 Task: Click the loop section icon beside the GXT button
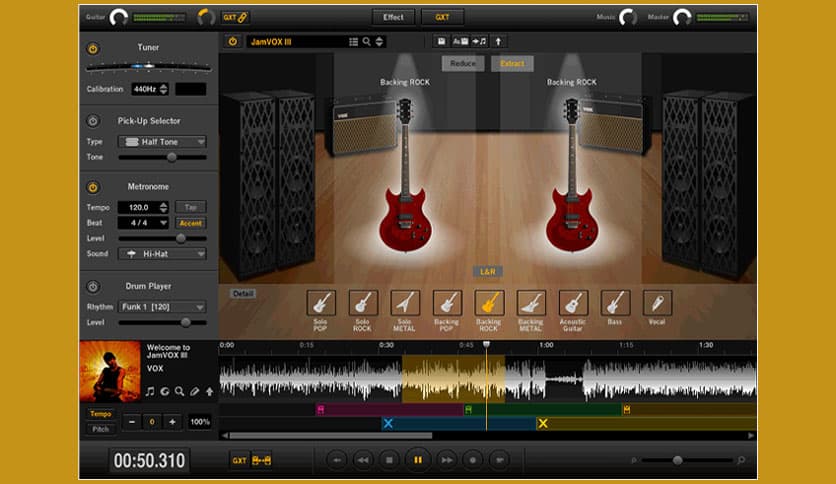click(x=261, y=460)
